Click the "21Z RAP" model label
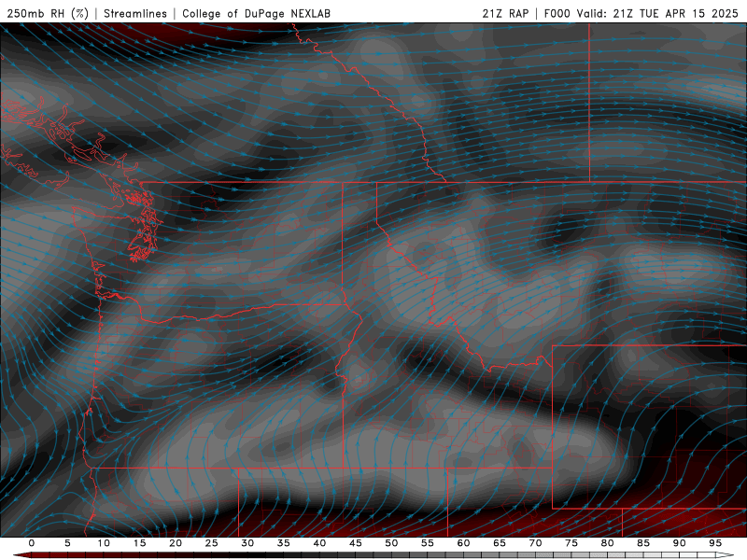The height and width of the screenshot is (560, 747). [505, 13]
